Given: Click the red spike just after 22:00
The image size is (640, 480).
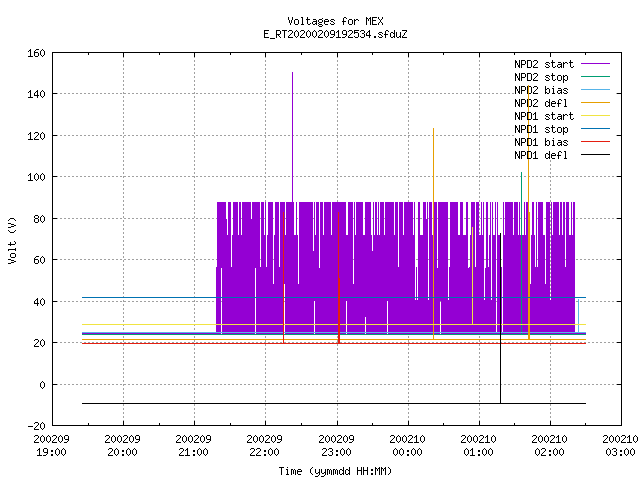Looking at the screenshot, I should click(x=284, y=278).
